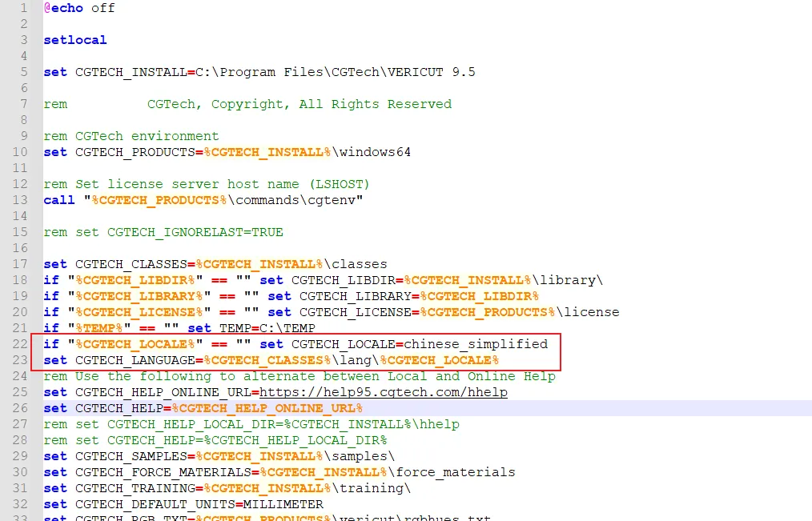
Task: Click '\samples\' at end of line 29
Action: pyautogui.click(x=360, y=456)
